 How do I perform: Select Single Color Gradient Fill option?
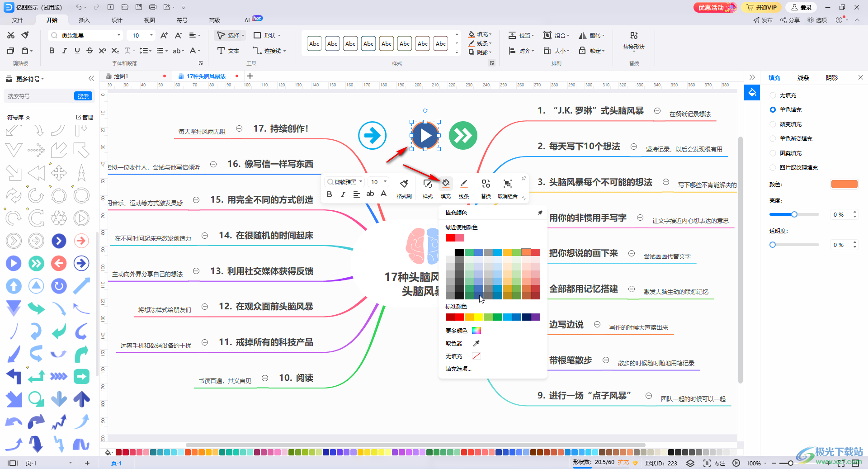(x=773, y=138)
